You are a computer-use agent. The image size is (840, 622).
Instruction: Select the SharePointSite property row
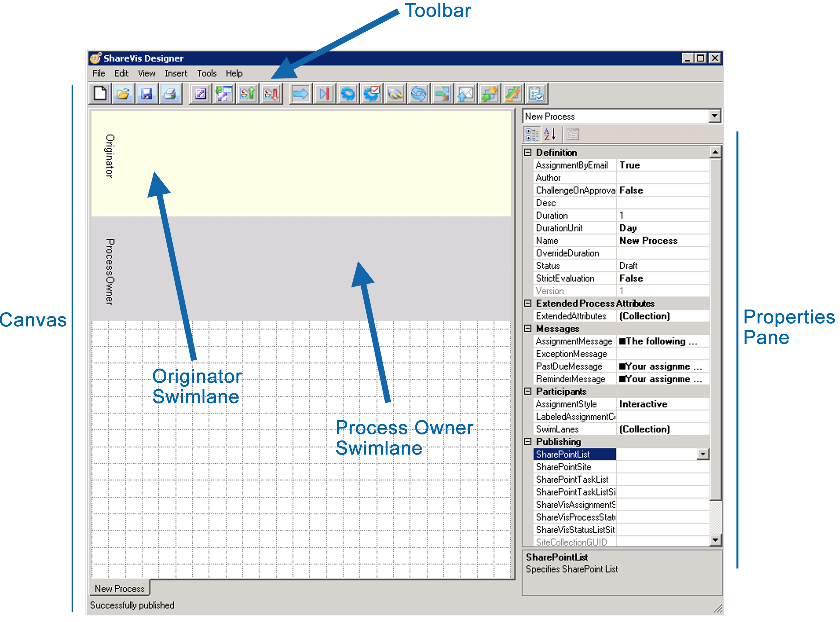[x=622, y=467]
